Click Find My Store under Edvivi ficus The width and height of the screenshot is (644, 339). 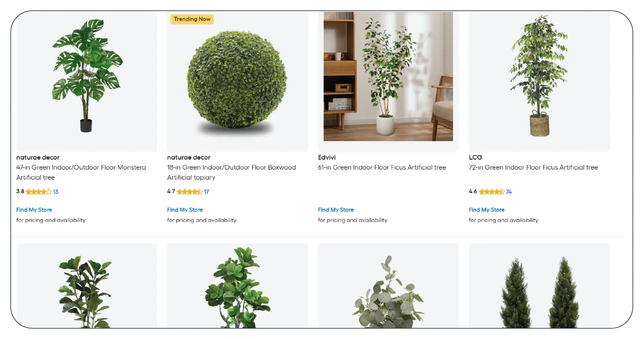pos(336,210)
